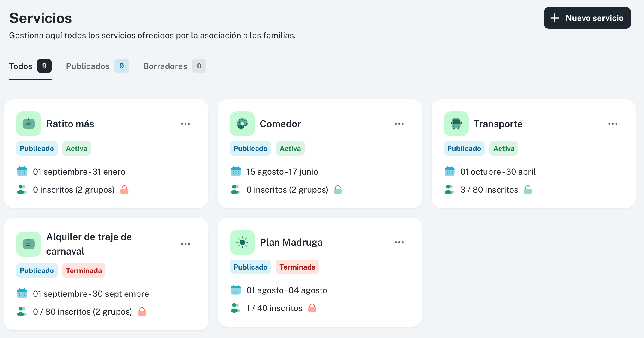Viewport: 644px width, 338px height.
Task: Click the Plan Madruga sun icon
Action: click(x=242, y=242)
